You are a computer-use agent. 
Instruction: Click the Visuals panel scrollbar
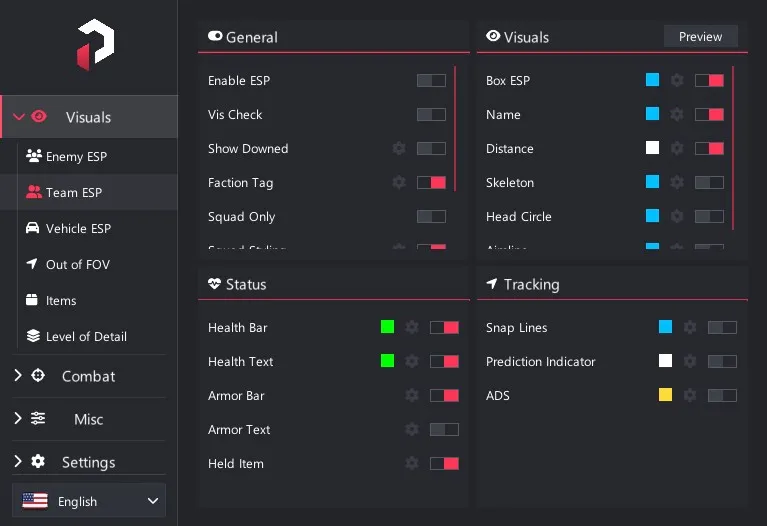733,148
